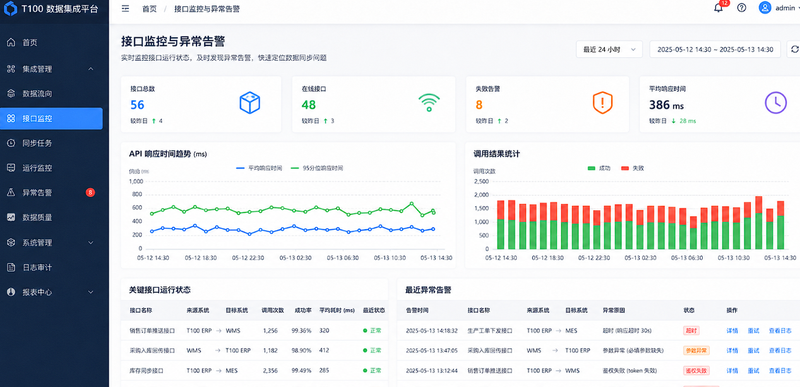
Task: Toggle the 失败 legend in 调用结果统计
Action: pos(633,168)
